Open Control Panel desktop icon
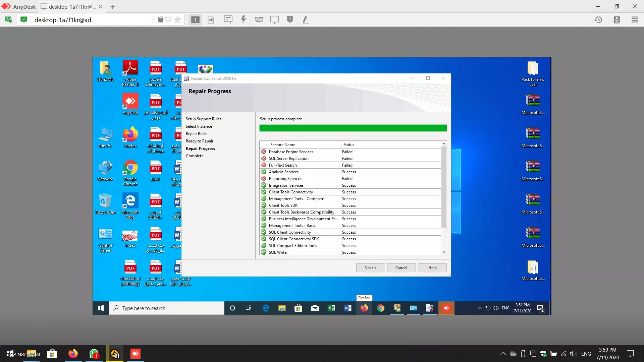 click(x=105, y=239)
